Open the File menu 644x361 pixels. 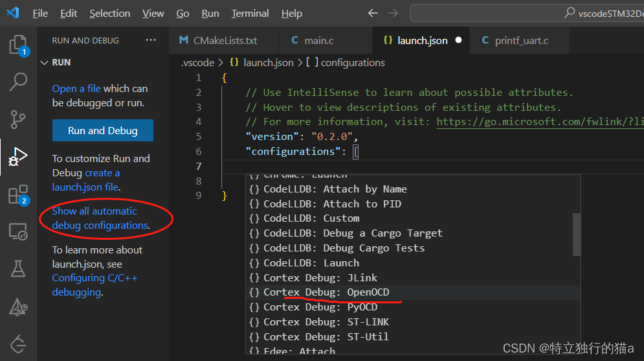tap(40, 14)
